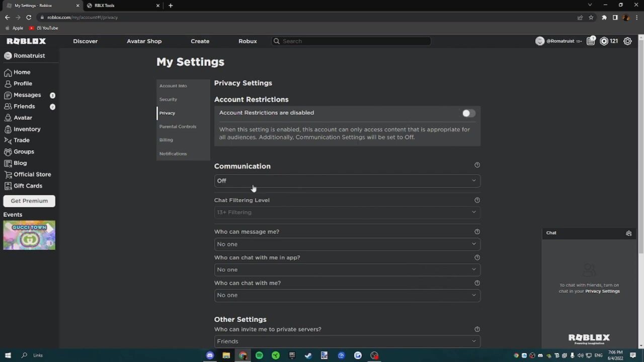644x362 pixels.
Task: Open the Roblox settings gear icon
Action: [x=627, y=41]
